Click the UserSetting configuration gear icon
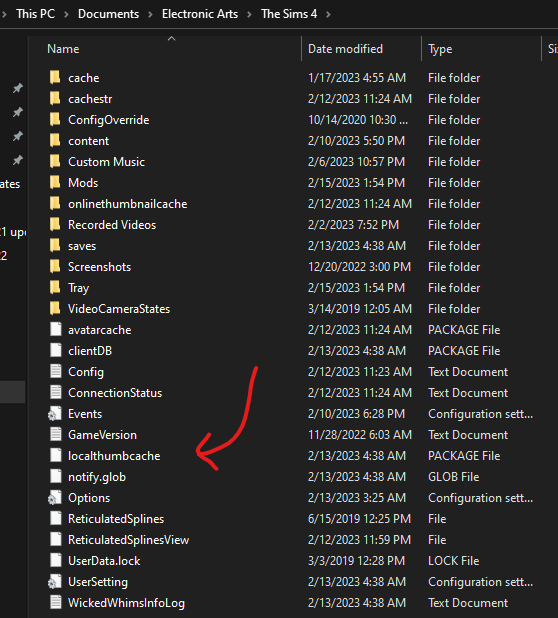558x618 pixels. click(x=55, y=581)
